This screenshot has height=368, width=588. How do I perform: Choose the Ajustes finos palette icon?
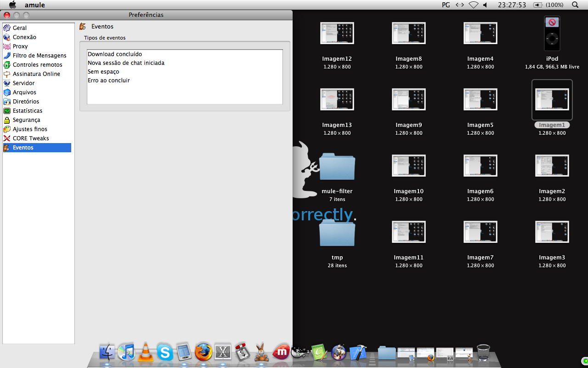tap(7, 129)
